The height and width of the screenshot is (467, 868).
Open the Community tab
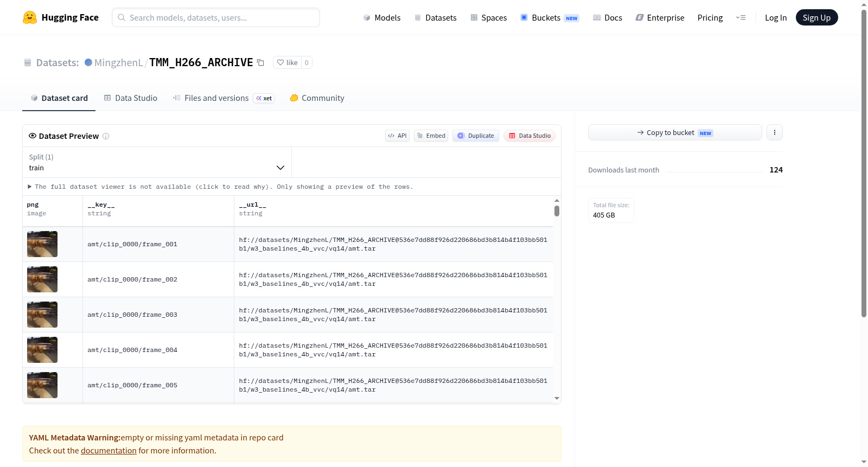coord(317,98)
